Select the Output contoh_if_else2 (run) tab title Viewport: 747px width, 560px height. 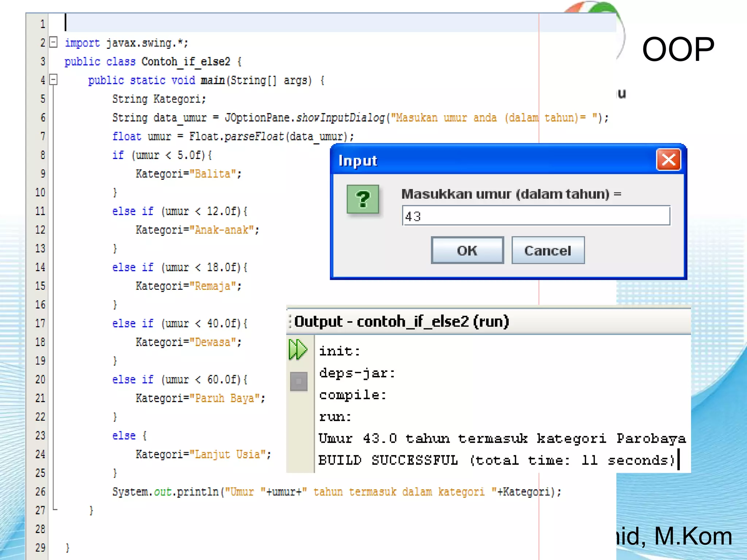tap(401, 322)
